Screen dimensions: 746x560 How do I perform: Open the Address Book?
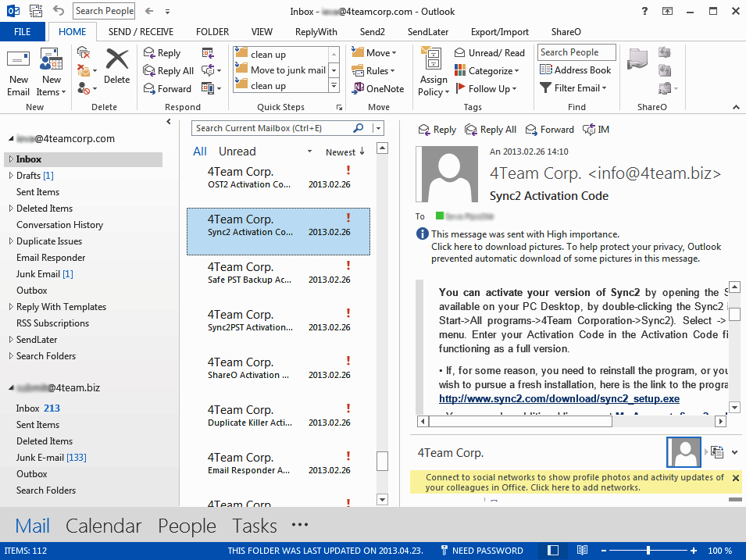pos(575,70)
